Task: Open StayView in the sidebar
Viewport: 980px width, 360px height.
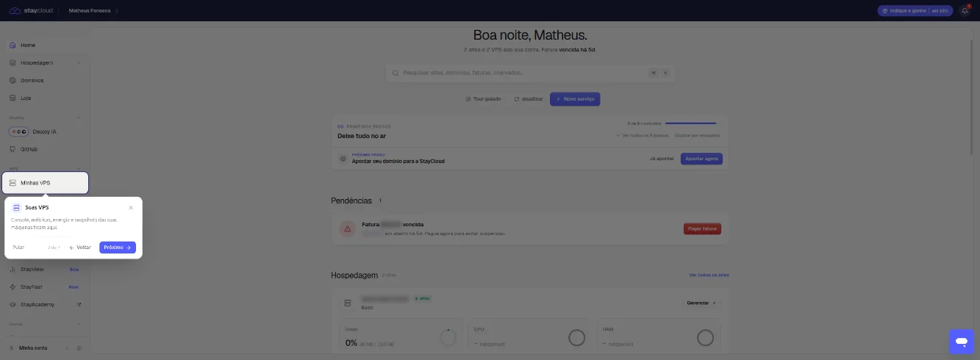Action: coord(45,269)
